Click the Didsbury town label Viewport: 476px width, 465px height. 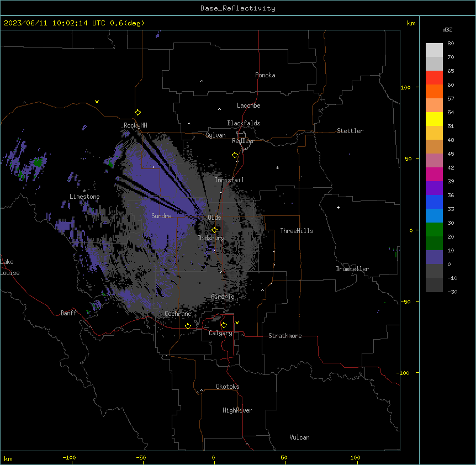[x=211, y=238]
